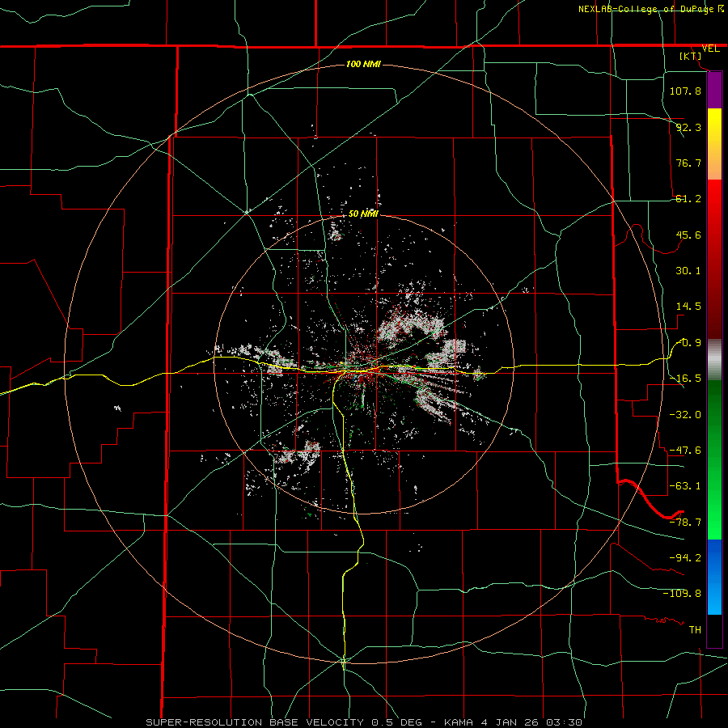The image size is (728, 728).
Task: Select the 100 NMI range ring label
Action: click(363, 64)
